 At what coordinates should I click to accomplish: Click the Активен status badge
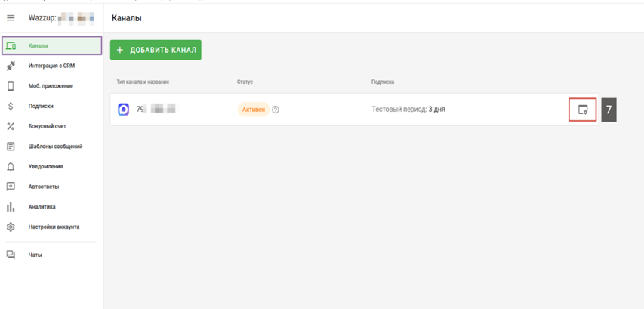click(x=253, y=110)
